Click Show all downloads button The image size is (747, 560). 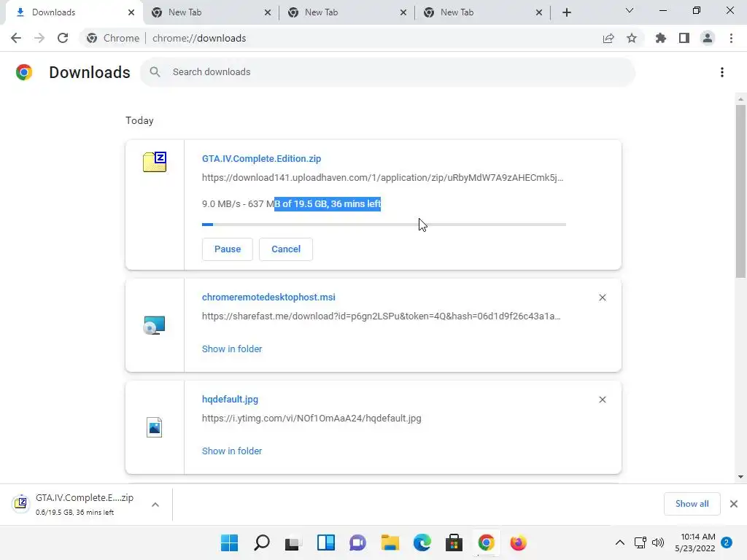tap(692, 504)
